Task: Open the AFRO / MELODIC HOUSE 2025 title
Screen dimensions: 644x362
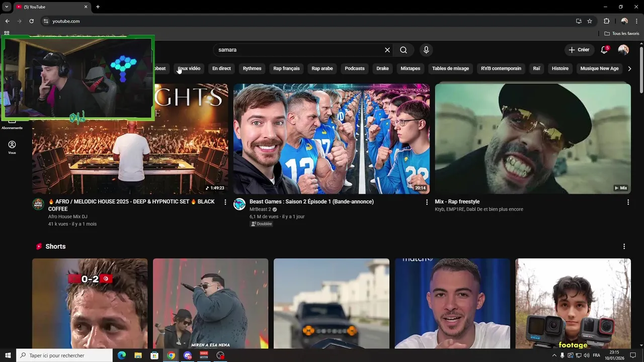Action: click(x=131, y=205)
